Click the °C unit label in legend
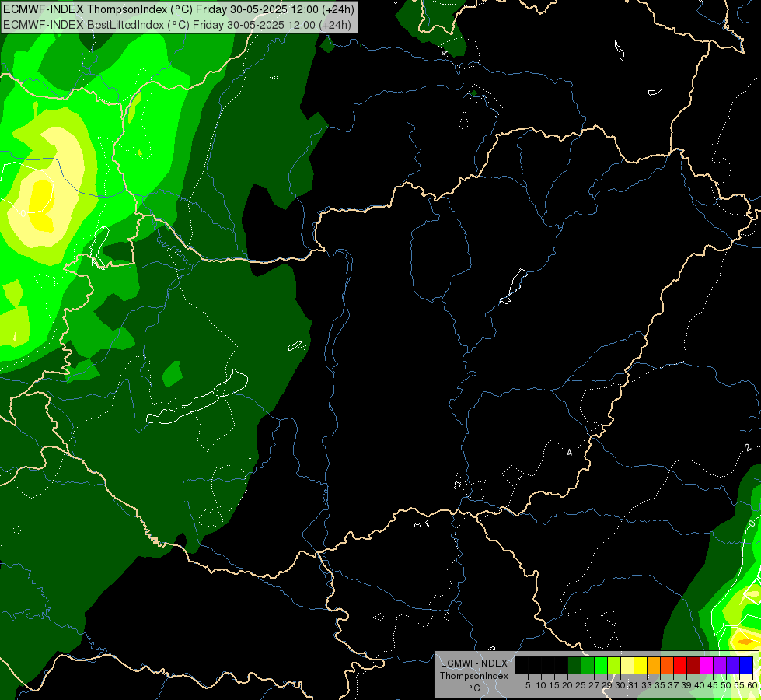Screen dimensions: 761x700 [474, 688]
